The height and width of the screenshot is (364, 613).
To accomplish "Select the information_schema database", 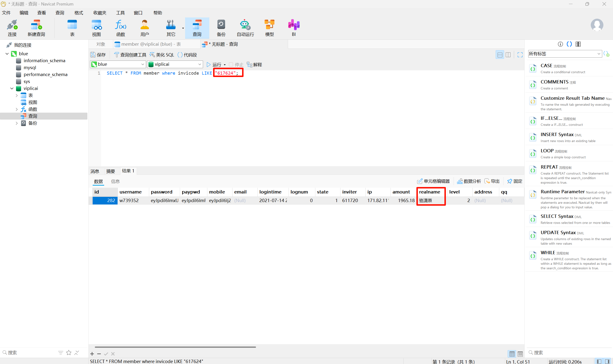I will pos(44,61).
